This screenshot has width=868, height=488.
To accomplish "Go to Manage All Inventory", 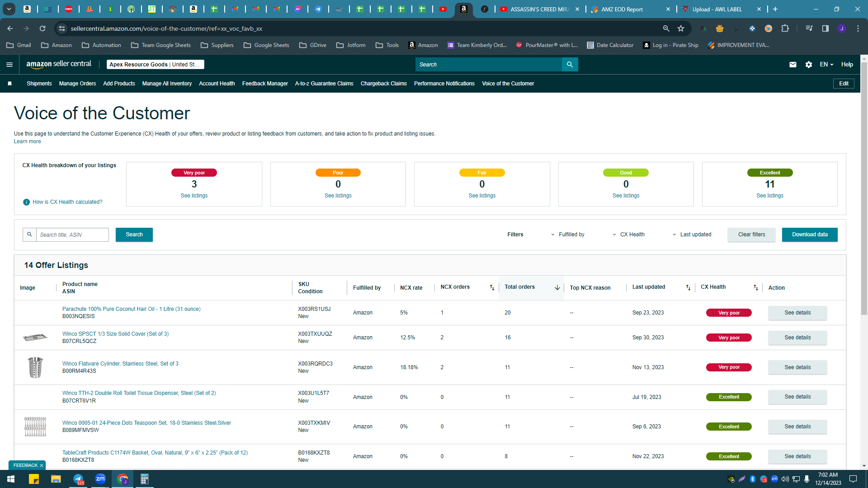I will [167, 84].
